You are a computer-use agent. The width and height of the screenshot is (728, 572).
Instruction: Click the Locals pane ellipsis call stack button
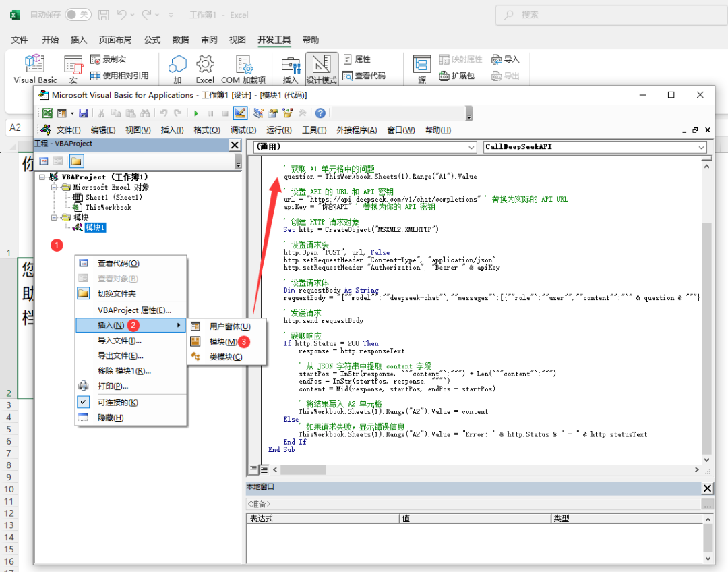point(707,504)
